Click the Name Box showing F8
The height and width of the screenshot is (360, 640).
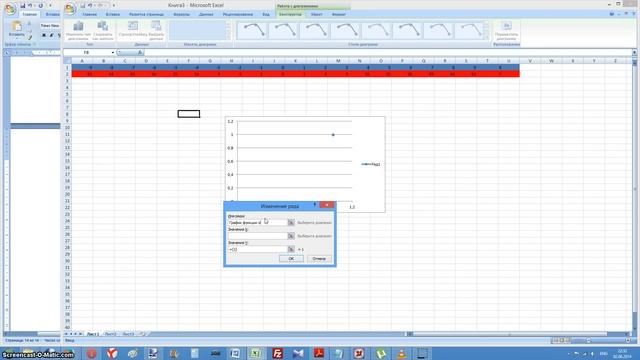[87, 53]
